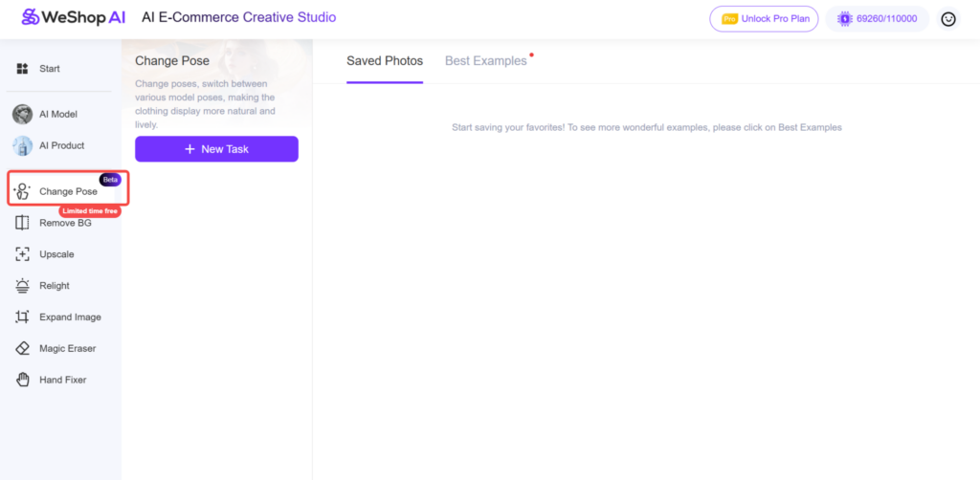The height and width of the screenshot is (480, 980).
Task: Open the Remove BG tool icon
Action: pyautogui.click(x=22, y=223)
